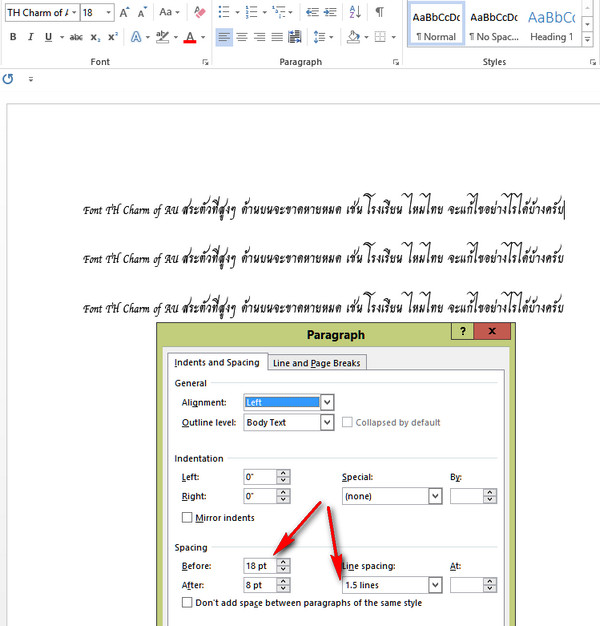Click the Spacing Before field
This screenshot has height=626, width=600.
(260, 566)
